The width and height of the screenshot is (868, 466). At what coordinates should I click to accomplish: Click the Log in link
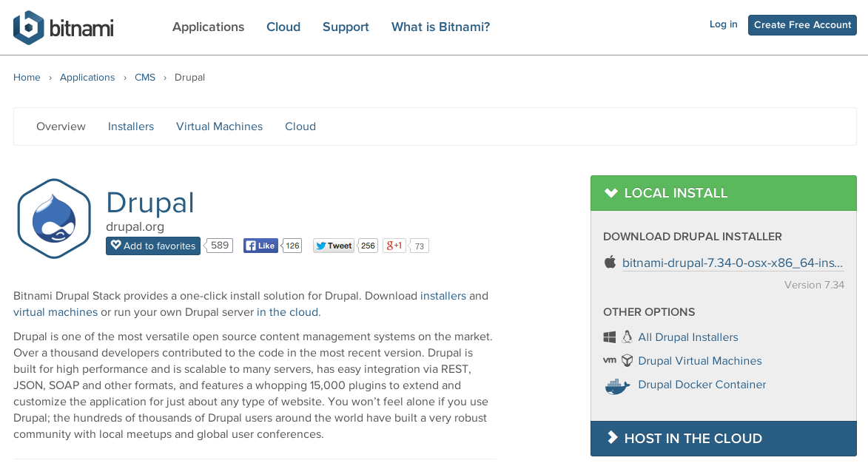pos(724,24)
